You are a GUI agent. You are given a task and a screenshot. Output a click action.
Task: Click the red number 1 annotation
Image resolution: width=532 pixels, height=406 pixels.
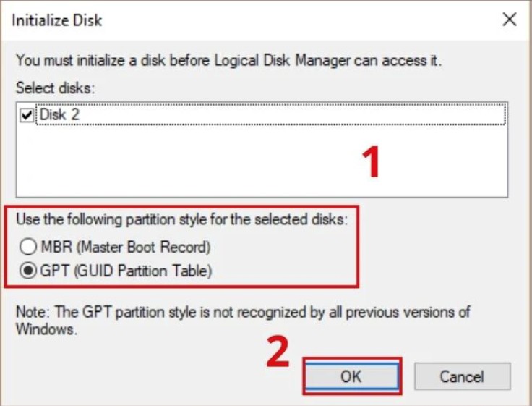pos(370,161)
